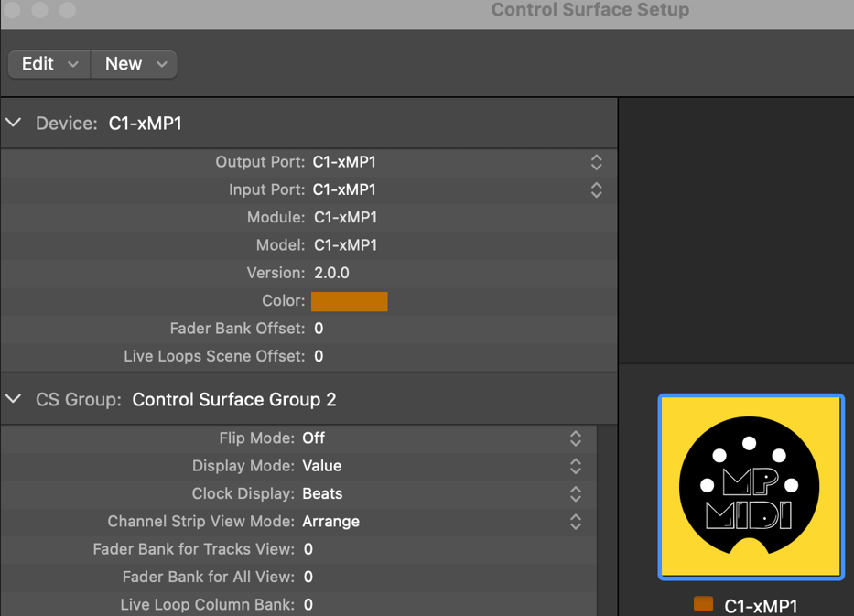Open the Clock Display popup arrows
This screenshot has width=854, height=616.
point(576,494)
